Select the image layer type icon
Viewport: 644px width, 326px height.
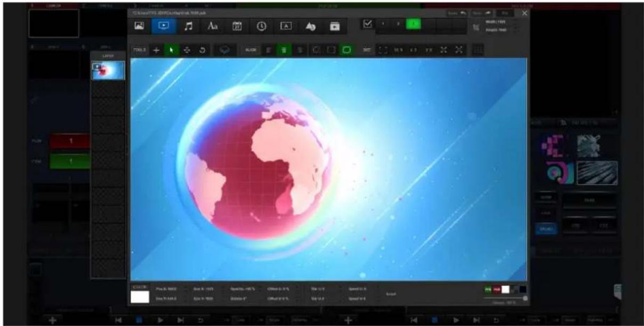[140, 26]
